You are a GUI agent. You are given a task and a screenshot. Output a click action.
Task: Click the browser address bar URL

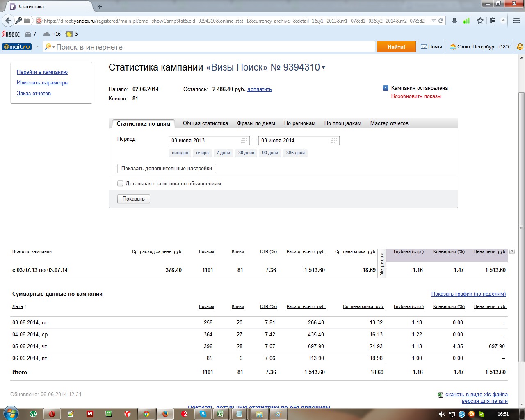[235, 21]
